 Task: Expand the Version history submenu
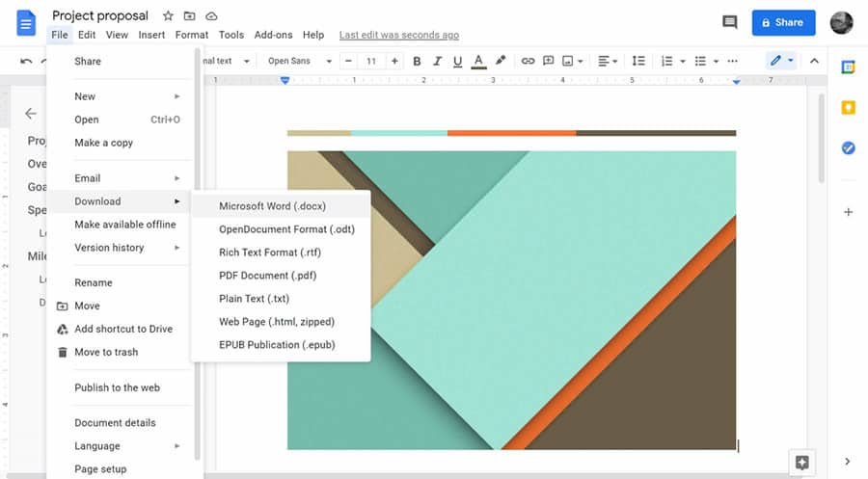click(x=122, y=248)
